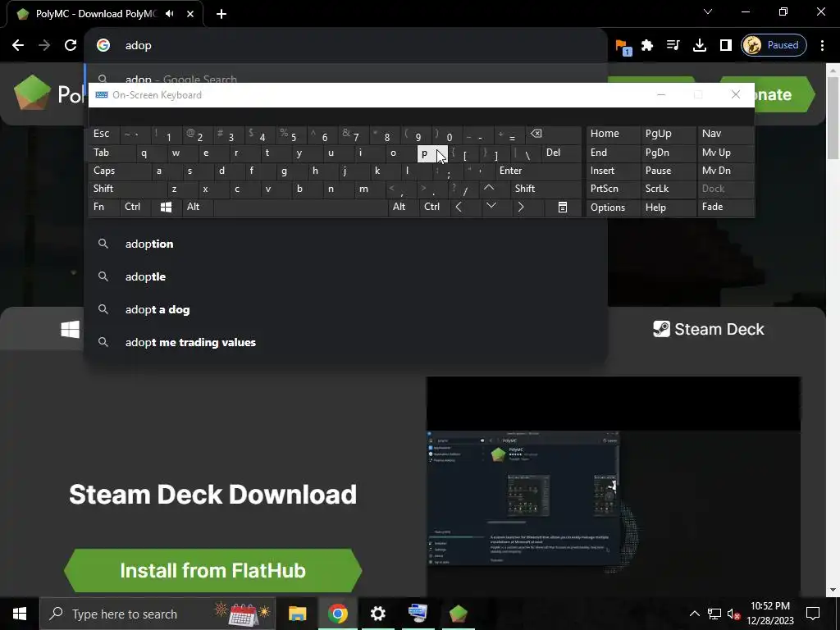Toggle left Alt key on keyboard
840x630 pixels.
pos(198,208)
